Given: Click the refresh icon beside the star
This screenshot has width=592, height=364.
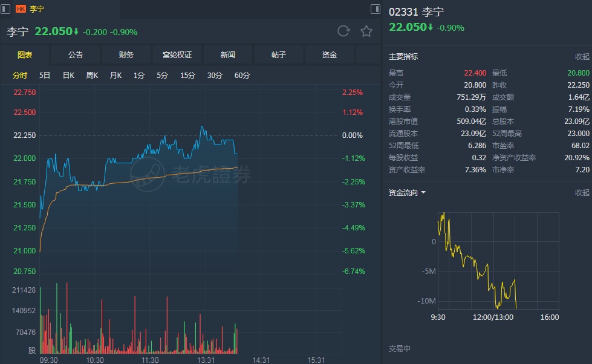Looking at the screenshot, I should (x=343, y=31).
